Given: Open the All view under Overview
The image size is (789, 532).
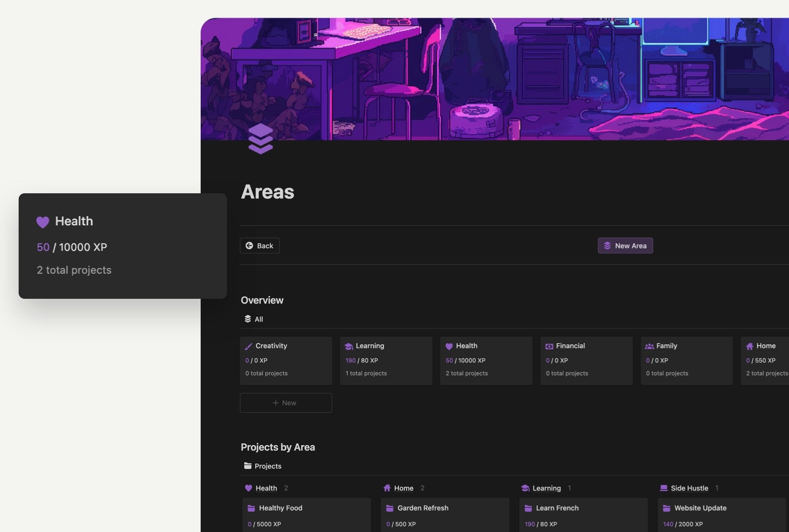Looking at the screenshot, I should pyautogui.click(x=253, y=319).
